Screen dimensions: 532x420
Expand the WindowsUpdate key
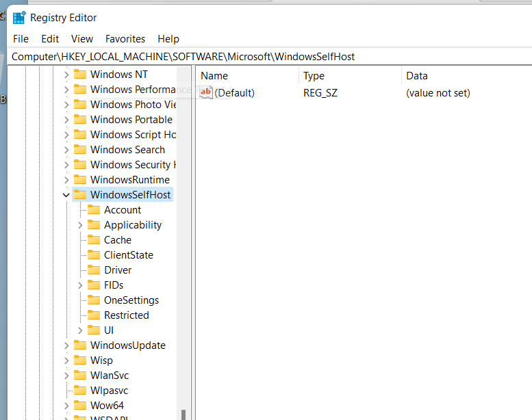(66, 345)
